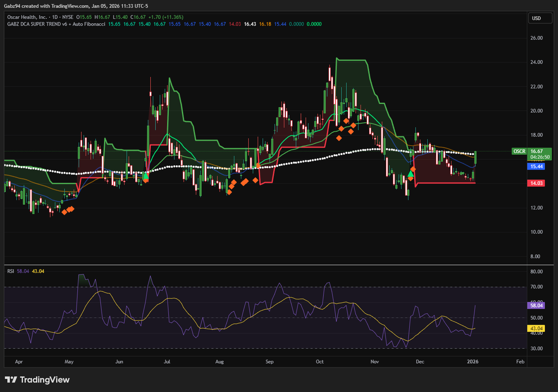Click the 26.00 price scale label
Image resolution: width=558 pixels, height=392 pixels.
coord(537,38)
